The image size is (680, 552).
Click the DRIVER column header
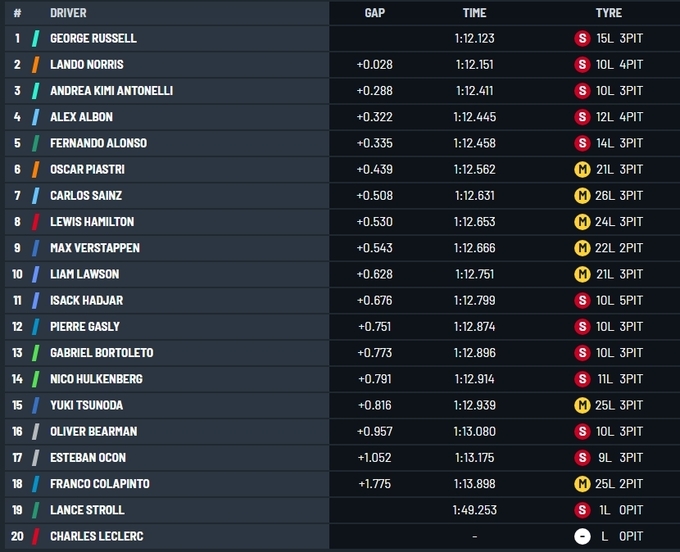68,13
